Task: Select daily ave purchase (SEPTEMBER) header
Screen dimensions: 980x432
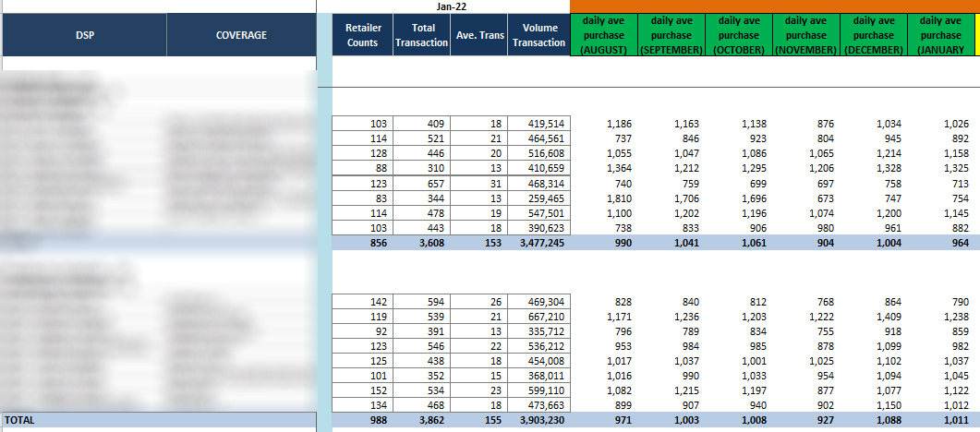Action: [671, 35]
